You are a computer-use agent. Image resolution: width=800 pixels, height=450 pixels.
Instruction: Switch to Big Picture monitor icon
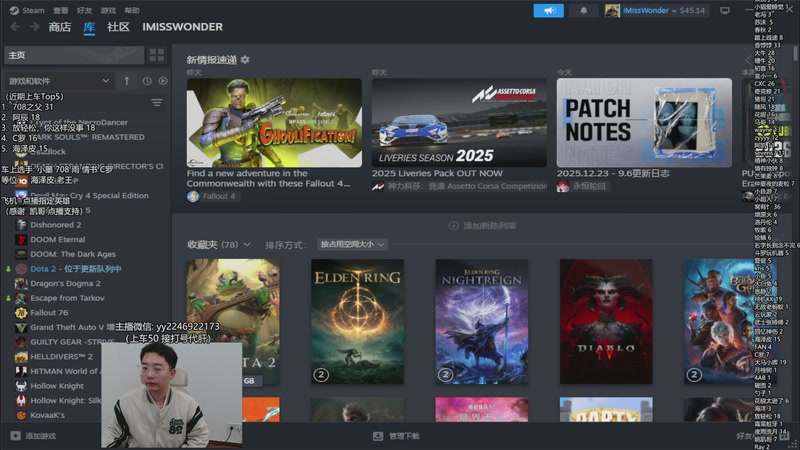724,10
